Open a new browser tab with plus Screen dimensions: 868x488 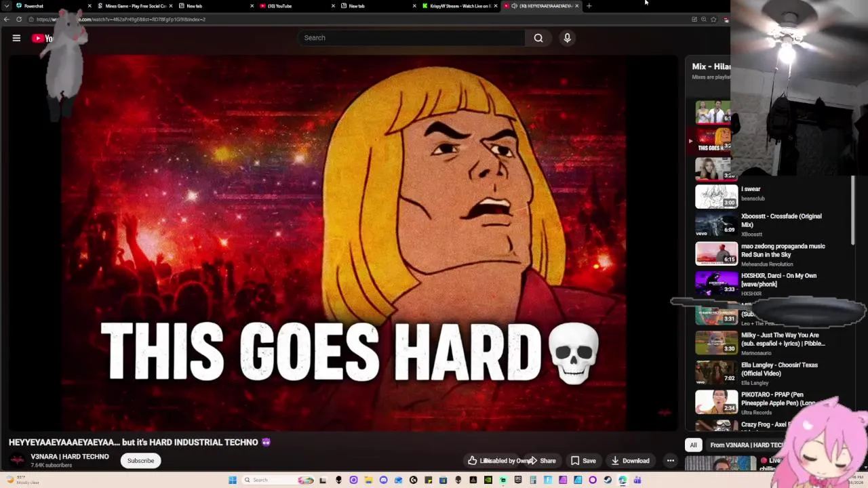[589, 6]
